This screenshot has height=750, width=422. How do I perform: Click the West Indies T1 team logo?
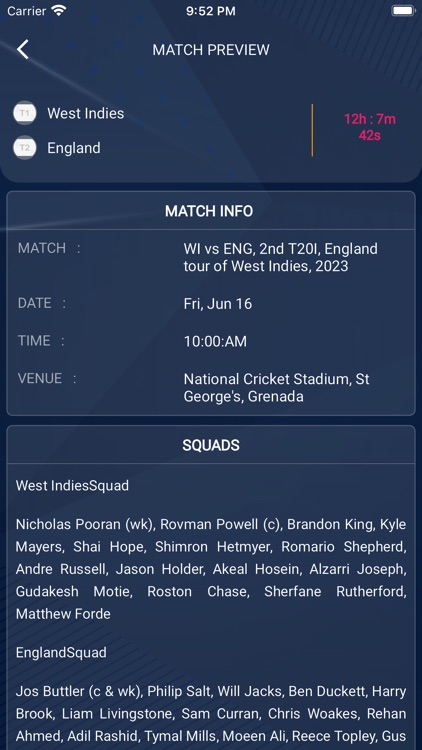click(24, 113)
